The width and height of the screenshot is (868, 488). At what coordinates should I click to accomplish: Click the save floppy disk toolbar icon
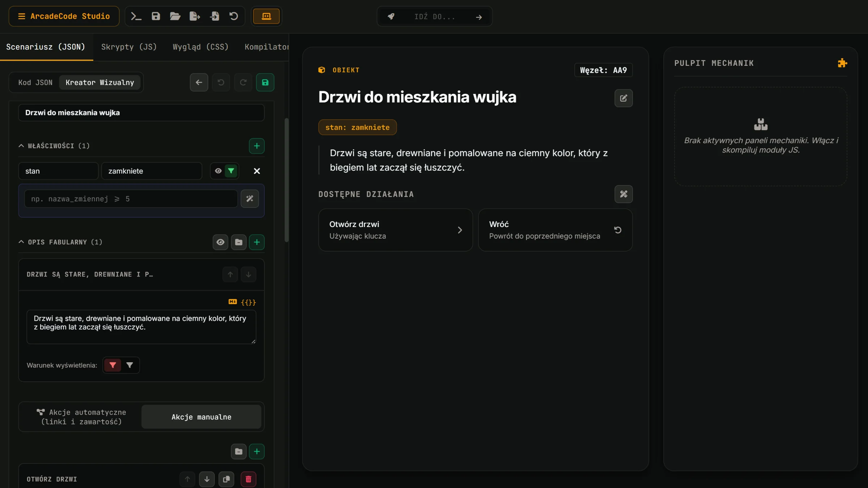[156, 16]
